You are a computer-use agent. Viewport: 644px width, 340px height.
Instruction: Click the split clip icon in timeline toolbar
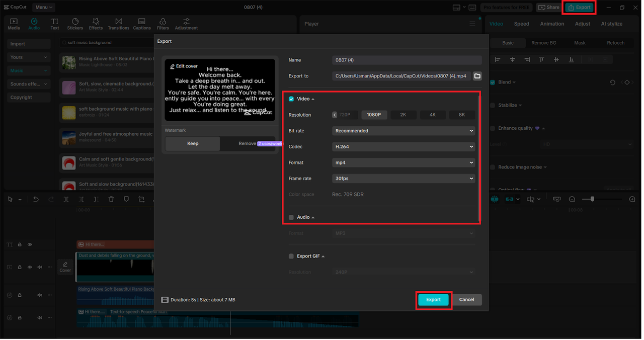[x=66, y=199]
